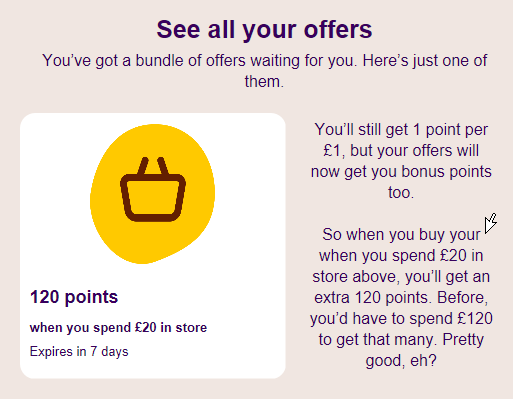The image size is (513, 399).
Task: Click the word "them." under the heading
Action: point(264,82)
